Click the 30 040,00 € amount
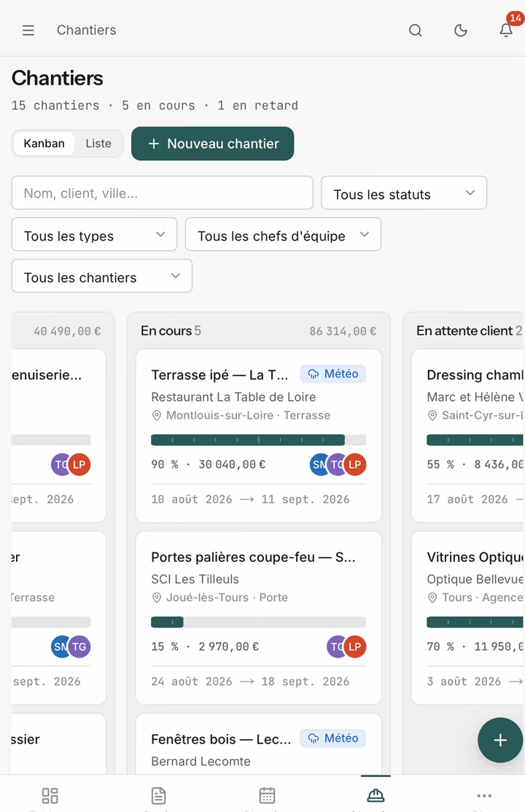The width and height of the screenshot is (525, 812). [x=232, y=464]
